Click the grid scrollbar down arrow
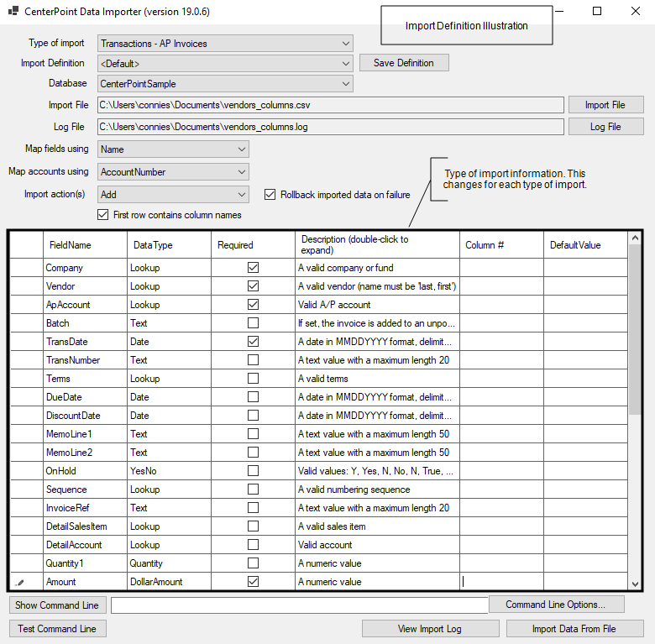Screen dimensions: 655x644 click(x=635, y=584)
